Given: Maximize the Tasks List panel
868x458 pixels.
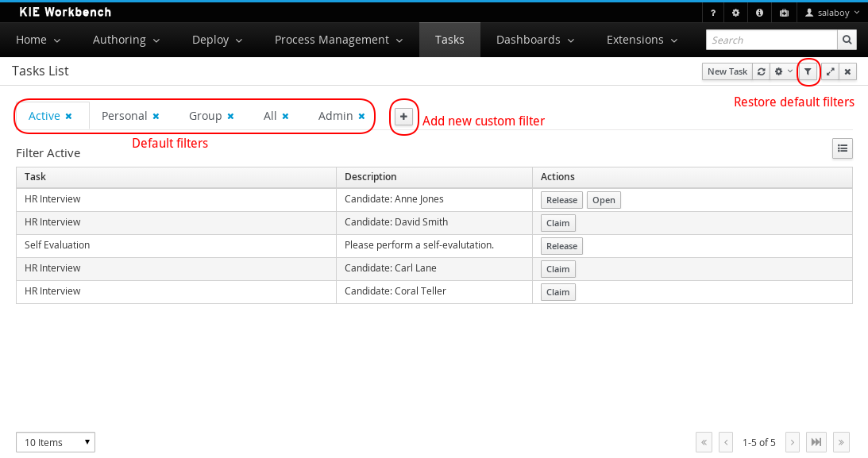Looking at the screenshot, I should [831, 71].
